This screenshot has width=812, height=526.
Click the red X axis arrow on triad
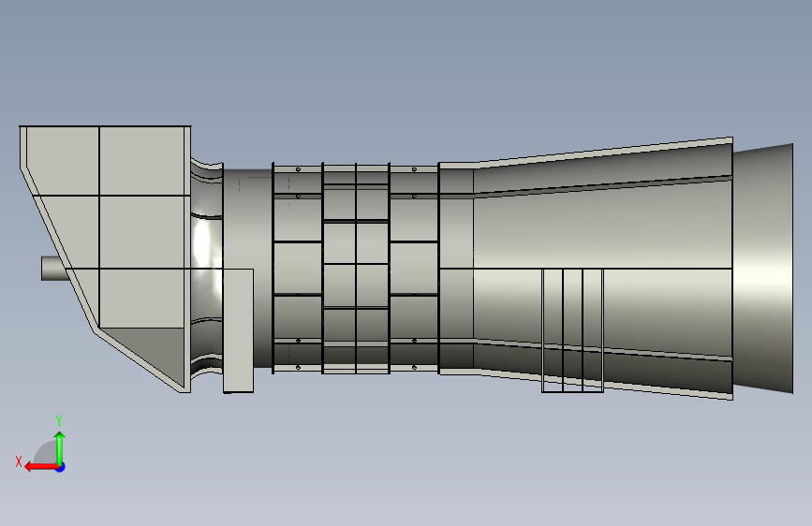pyautogui.click(x=41, y=467)
